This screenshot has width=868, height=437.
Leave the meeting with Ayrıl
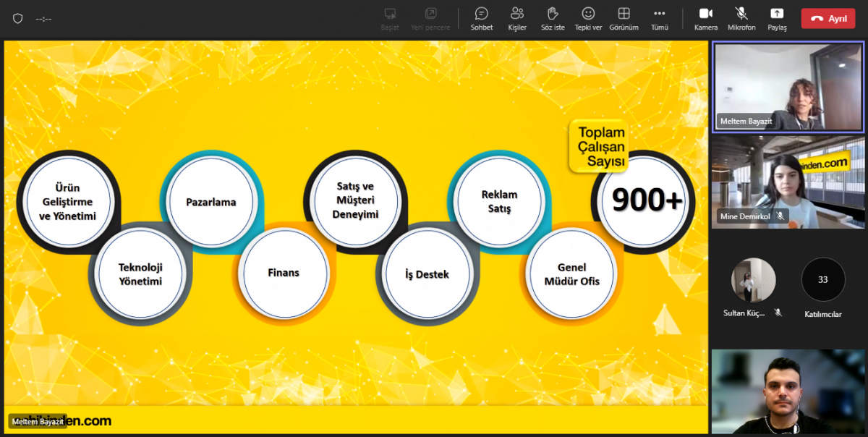pos(828,19)
